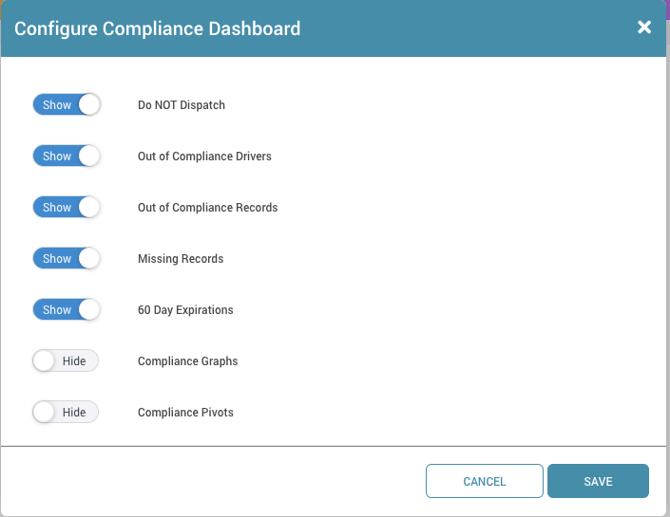Click the Missing Records label

pyautogui.click(x=180, y=258)
